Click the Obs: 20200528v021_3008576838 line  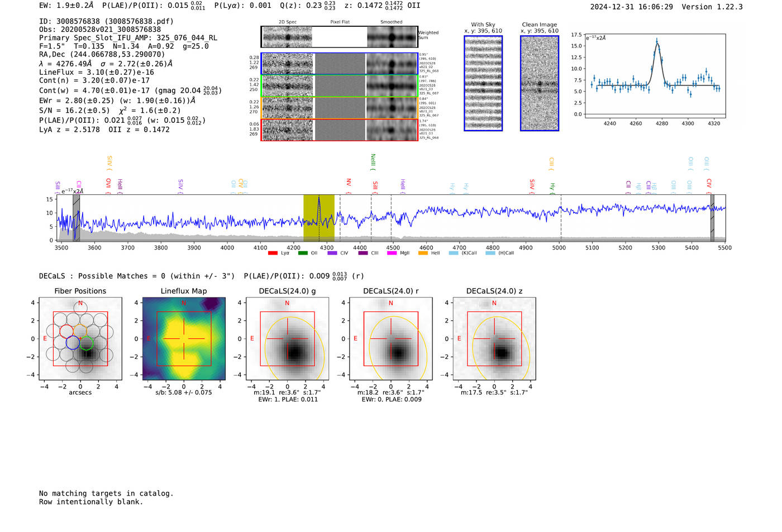pos(100,30)
